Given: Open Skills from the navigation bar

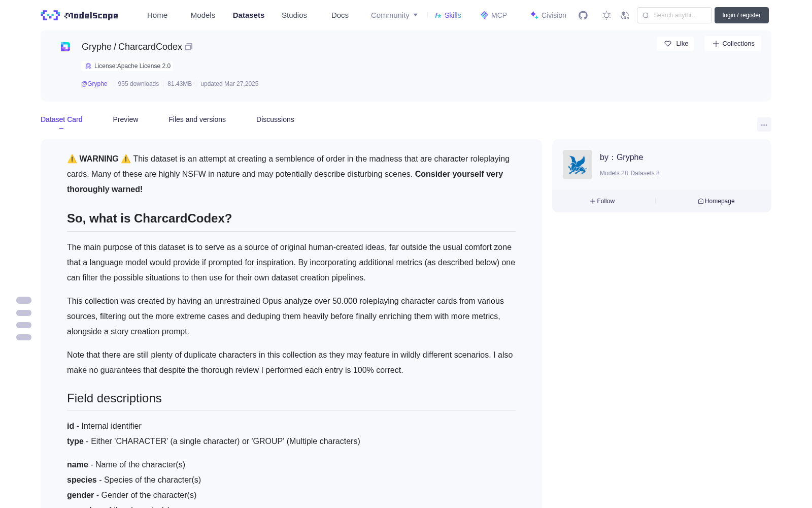Looking at the screenshot, I should click(448, 15).
